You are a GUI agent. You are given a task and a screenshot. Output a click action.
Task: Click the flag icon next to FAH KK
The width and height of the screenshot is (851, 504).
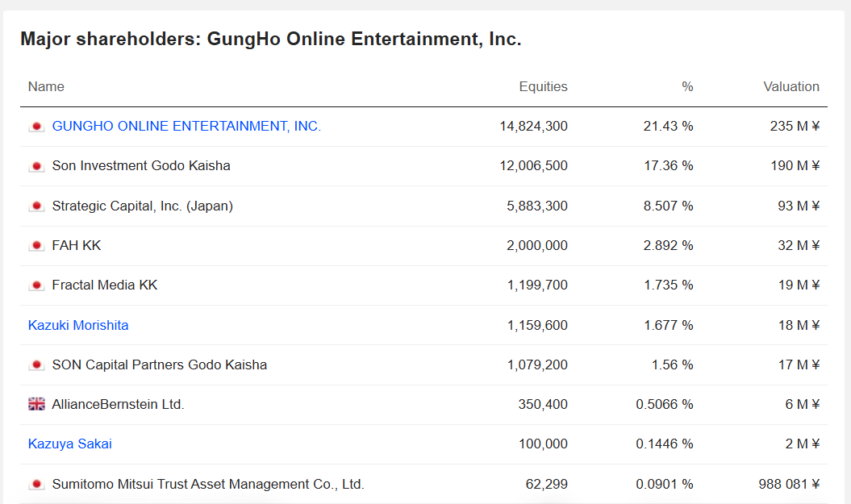(x=36, y=246)
